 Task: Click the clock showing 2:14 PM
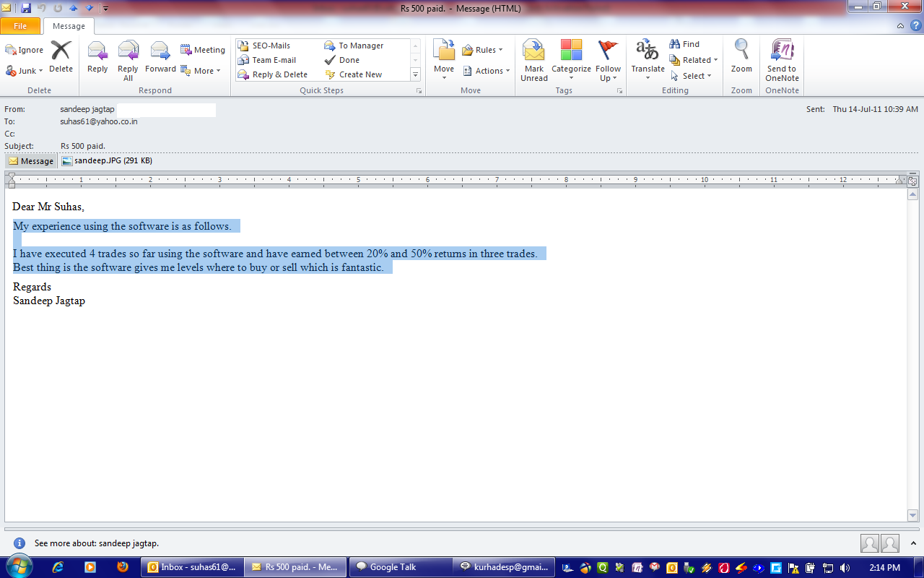coord(884,568)
